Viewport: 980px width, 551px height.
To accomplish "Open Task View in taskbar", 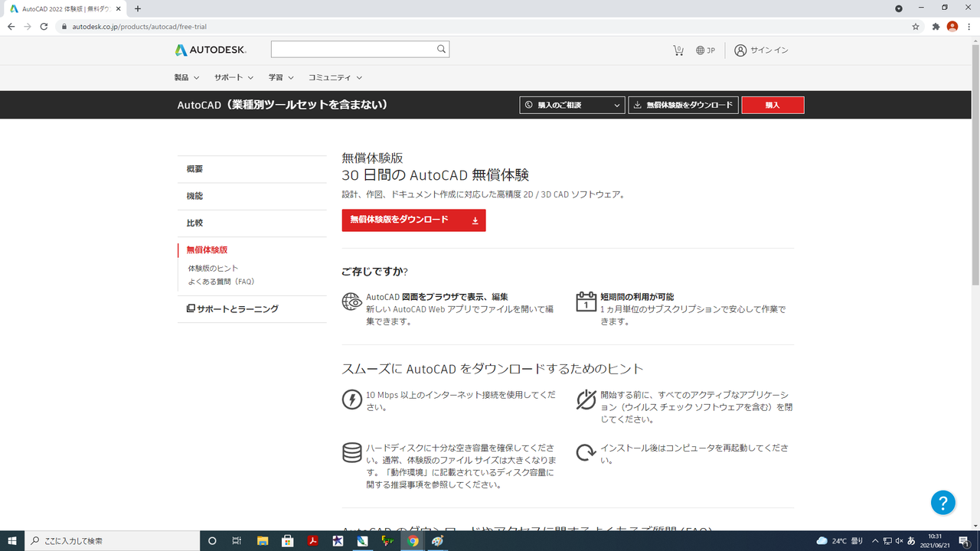I will coord(237,541).
